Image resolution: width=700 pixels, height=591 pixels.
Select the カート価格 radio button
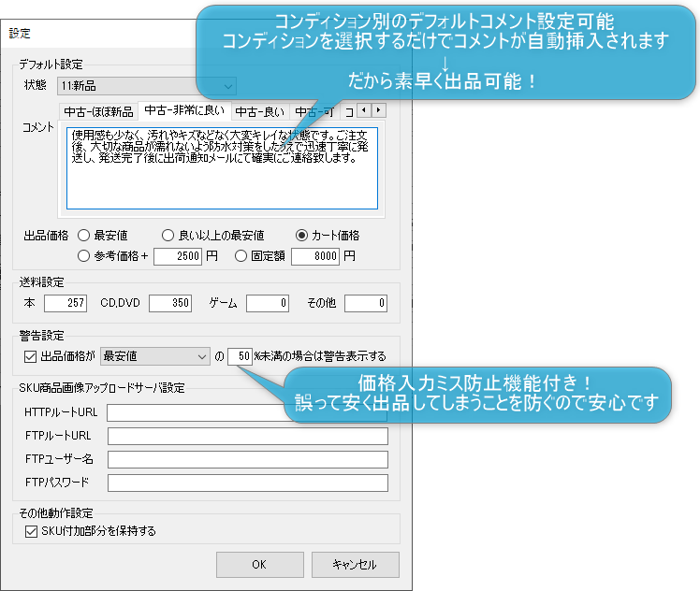pyautogui.click(x=301, y=236)
